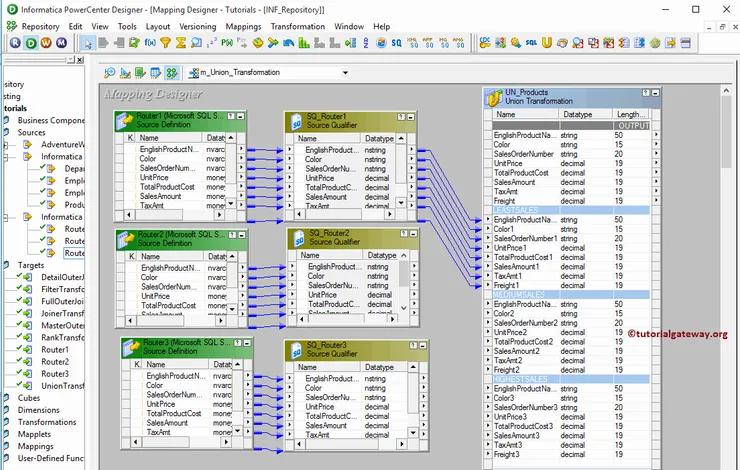This screenshot has width=740, height=470.
Task: Click the help button on Router1 Source Definition
Action: pyautogui.click(x=231, y=116)
